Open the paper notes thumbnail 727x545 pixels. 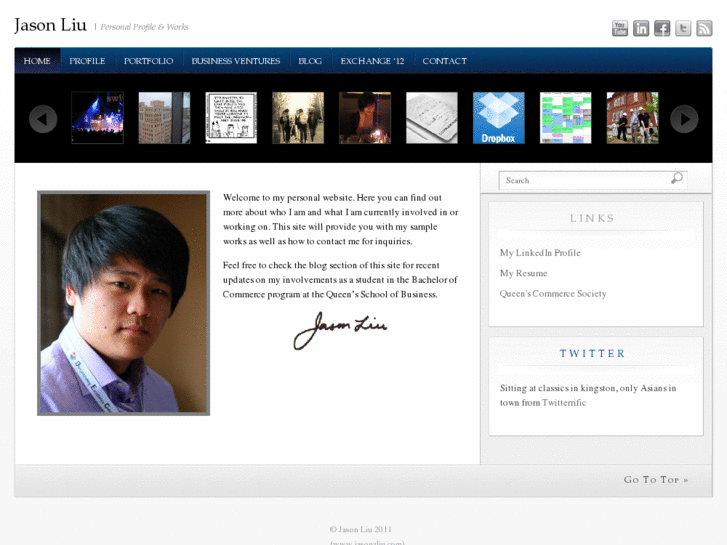432,118
